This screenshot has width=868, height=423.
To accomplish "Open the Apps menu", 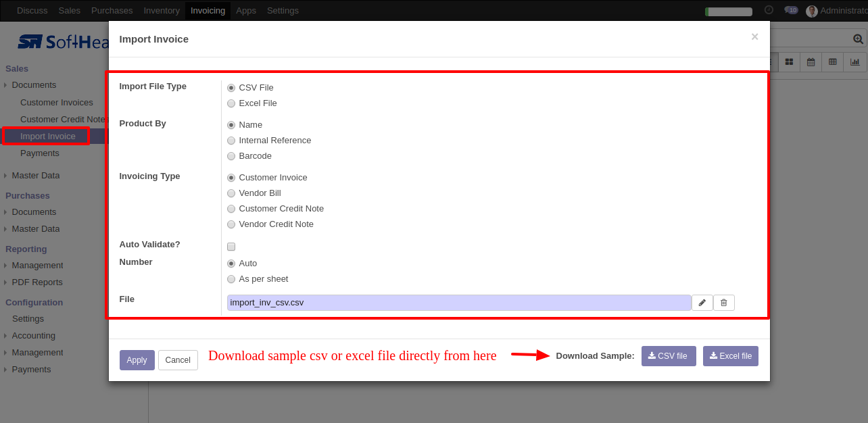I will coord(246,11).
